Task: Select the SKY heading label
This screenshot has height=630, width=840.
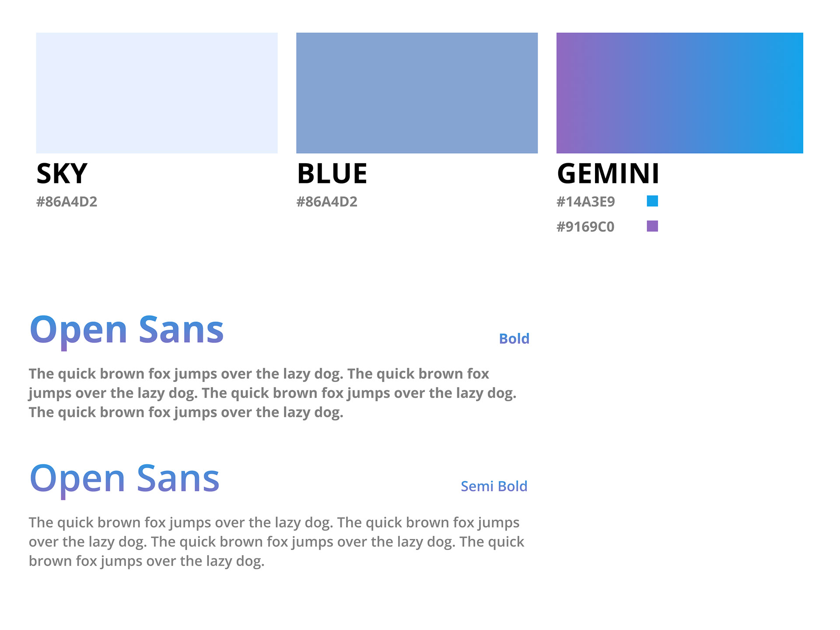Action: coord(62,174)
